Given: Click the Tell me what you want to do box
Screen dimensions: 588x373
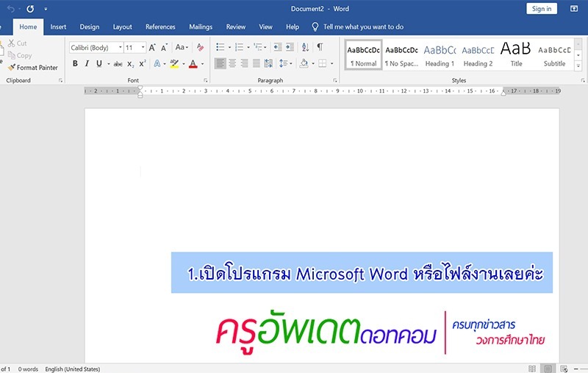Looking at the screenshot, I should pyautogui.click(x=358, y=26).
